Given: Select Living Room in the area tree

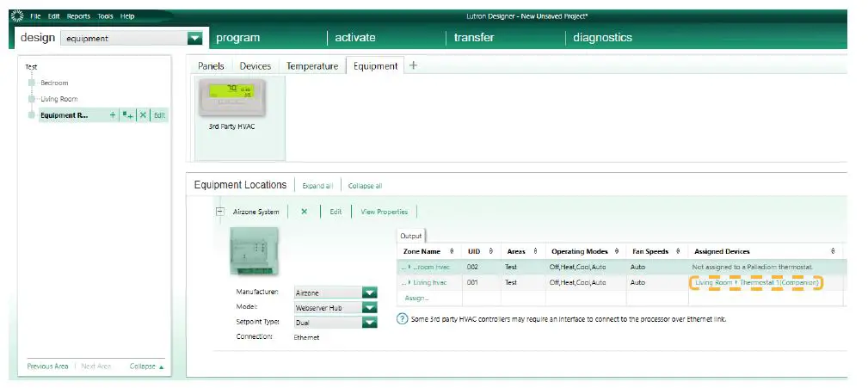Looking at the screenshot, I should pos(59,99).
